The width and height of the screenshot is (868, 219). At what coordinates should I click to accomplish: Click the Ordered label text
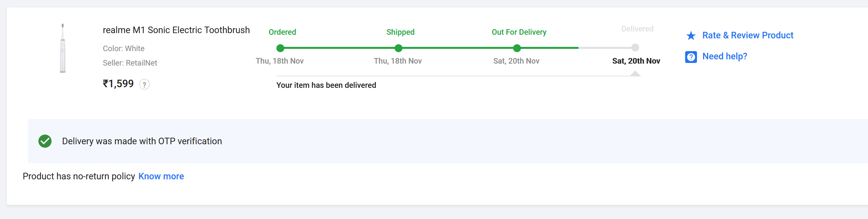pyautogui.click(x=282, y=32)
